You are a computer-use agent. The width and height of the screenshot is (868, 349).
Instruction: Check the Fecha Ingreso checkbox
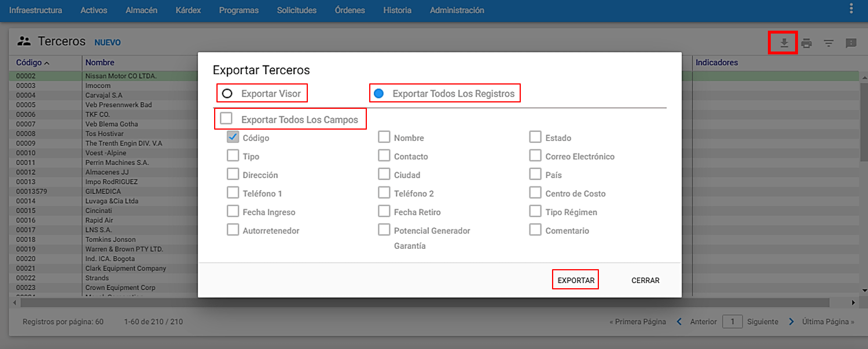233,211
